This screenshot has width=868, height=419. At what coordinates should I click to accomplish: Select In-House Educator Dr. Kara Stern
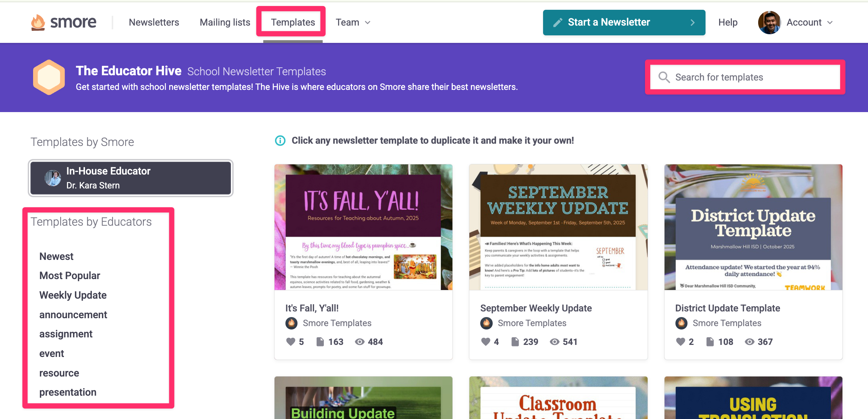pos(131,178)
